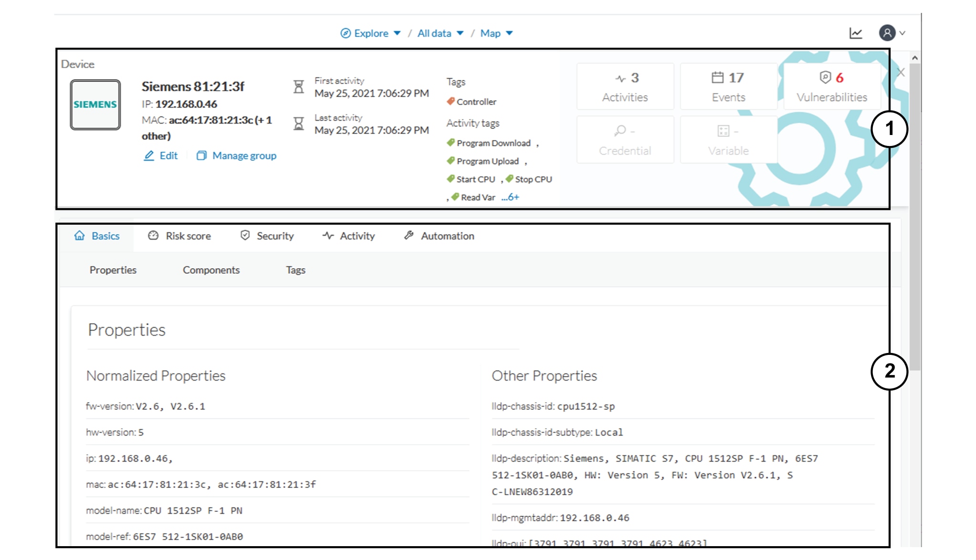Open the 6 Vulnerabilities card
Viewport: 976px width, 560px height.
[x=832, y=86]
